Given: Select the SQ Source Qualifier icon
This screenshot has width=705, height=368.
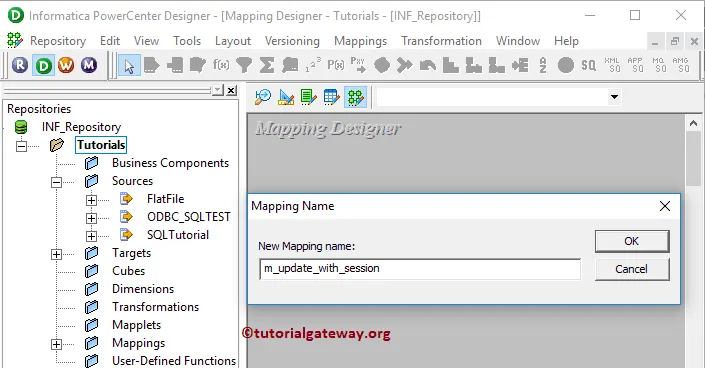Looking at the screenshot, I should point(589,65).
